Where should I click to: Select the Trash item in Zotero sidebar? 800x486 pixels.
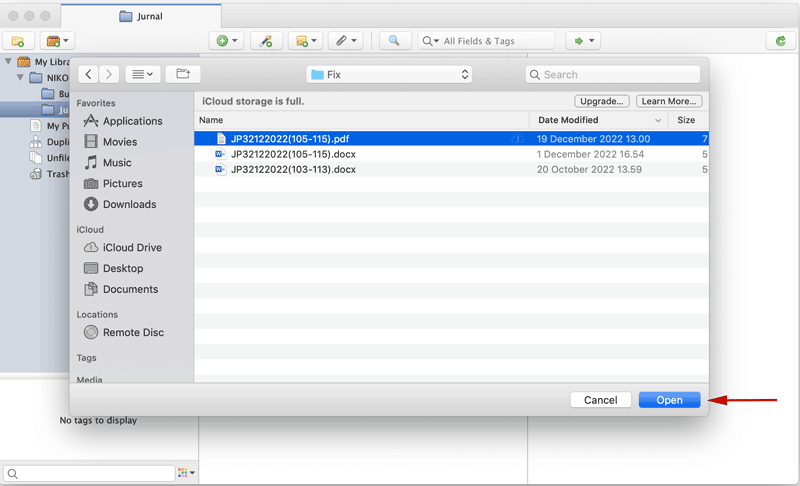point(49,174)
